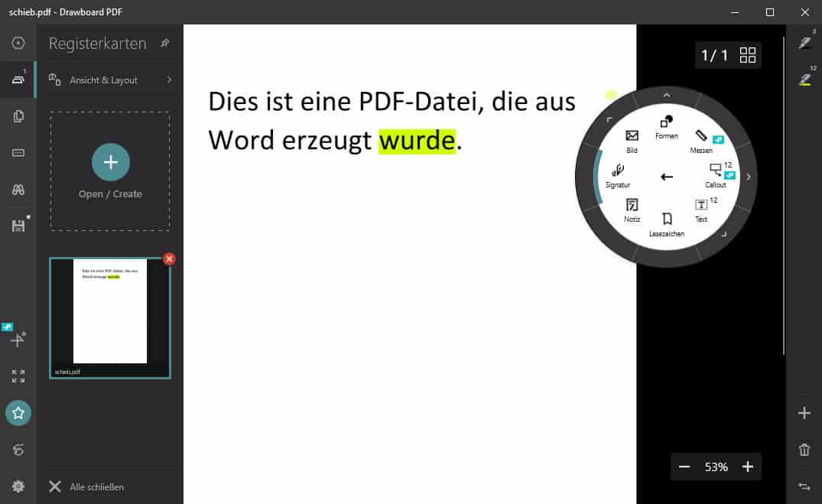Insert a Lesezeichen bookmark

click(666, 223)
